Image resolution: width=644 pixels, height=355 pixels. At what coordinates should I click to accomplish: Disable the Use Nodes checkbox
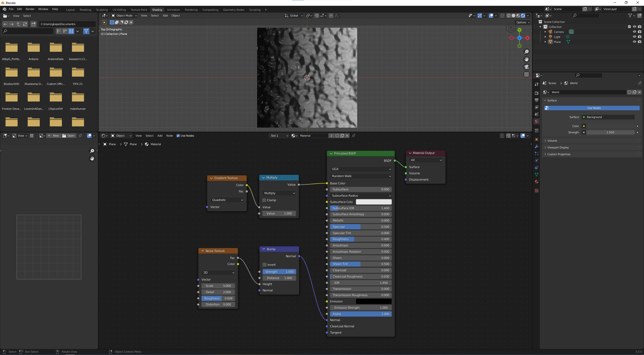[178, 136]
